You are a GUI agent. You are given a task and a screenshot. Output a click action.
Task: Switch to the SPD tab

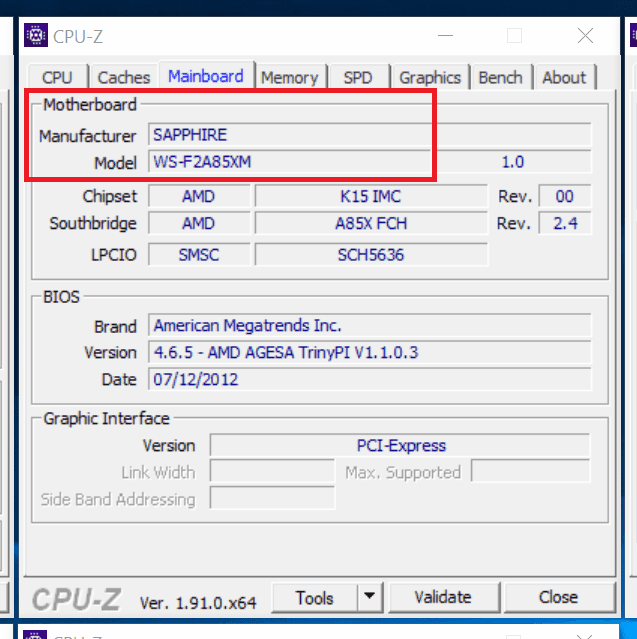coord(358,77)
